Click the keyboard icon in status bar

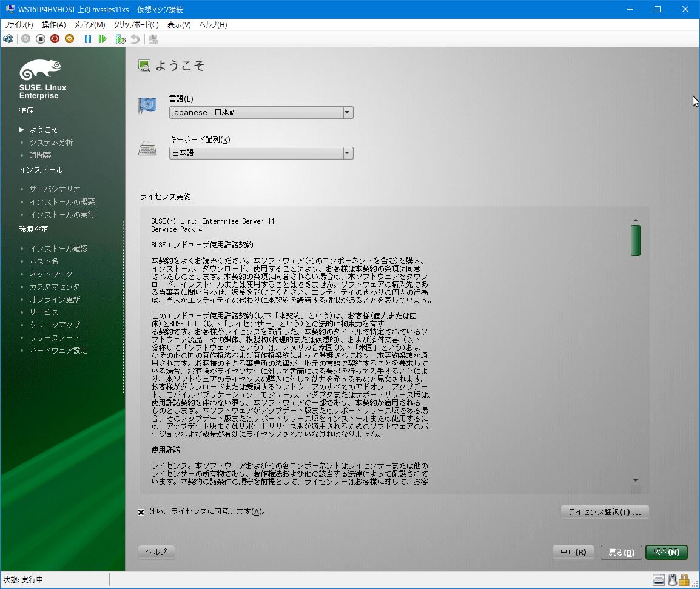(659, 580)
